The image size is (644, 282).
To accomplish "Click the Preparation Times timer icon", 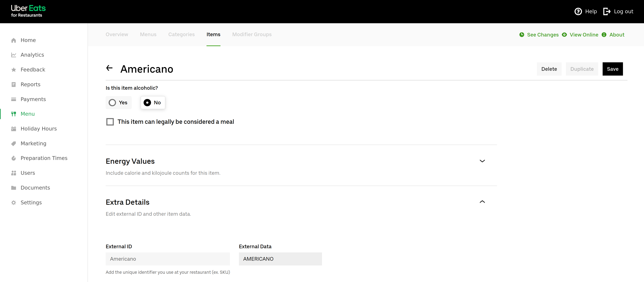I will (14, 158).
